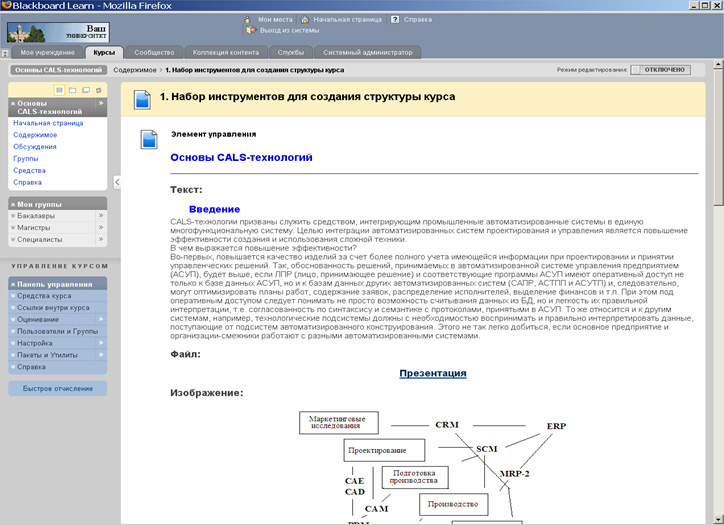Expand the Бакалавры group
Screen dimensions: 724x525
pyautogui.click(x=13, y=216)
